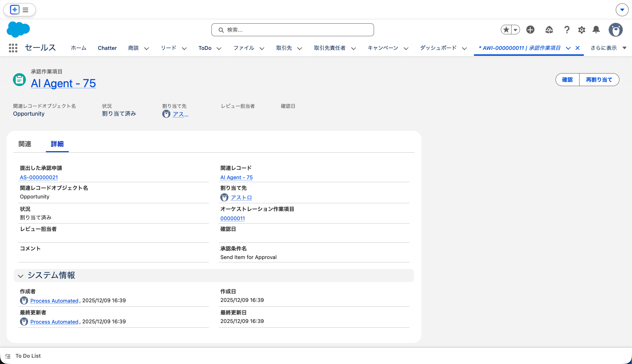This screenshot has height=364, width=632.
Task: Open the Setup gear icon
Action: pyautogui.click(x=582, y=30)
